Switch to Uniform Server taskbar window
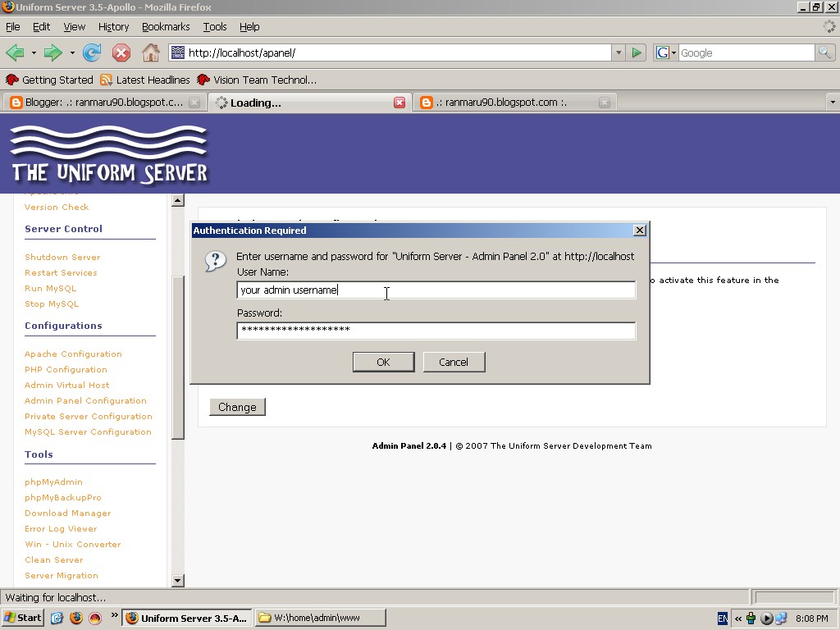Screen dimensions: 840x630 [x=187, y=618]
